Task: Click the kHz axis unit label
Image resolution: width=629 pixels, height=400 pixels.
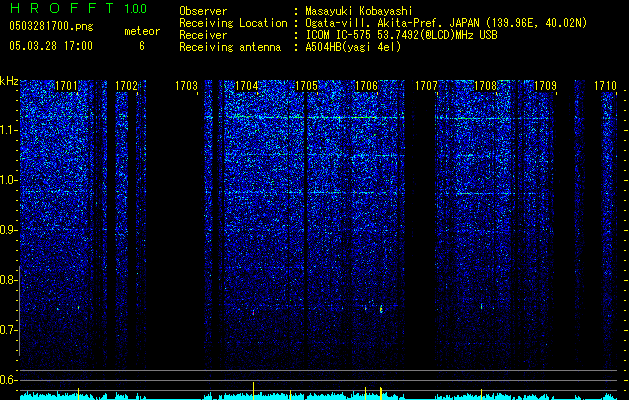Action: [9, 81]
